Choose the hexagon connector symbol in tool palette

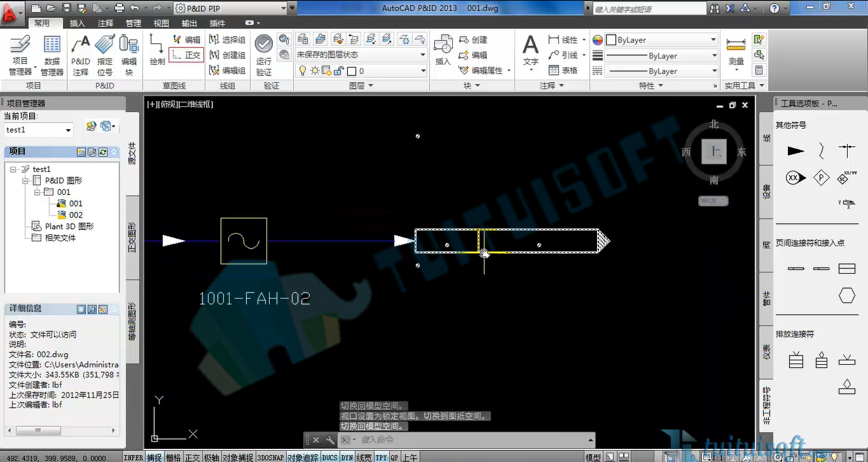847,296
